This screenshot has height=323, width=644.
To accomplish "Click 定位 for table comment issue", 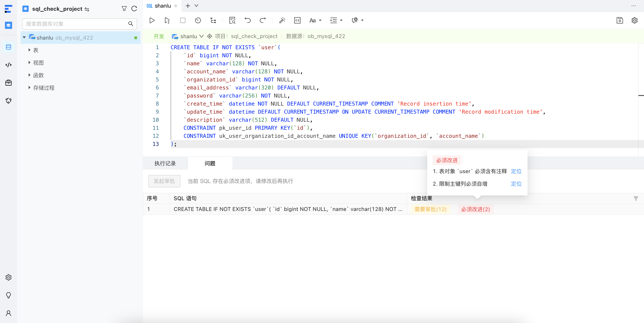I will click(516, 171).
